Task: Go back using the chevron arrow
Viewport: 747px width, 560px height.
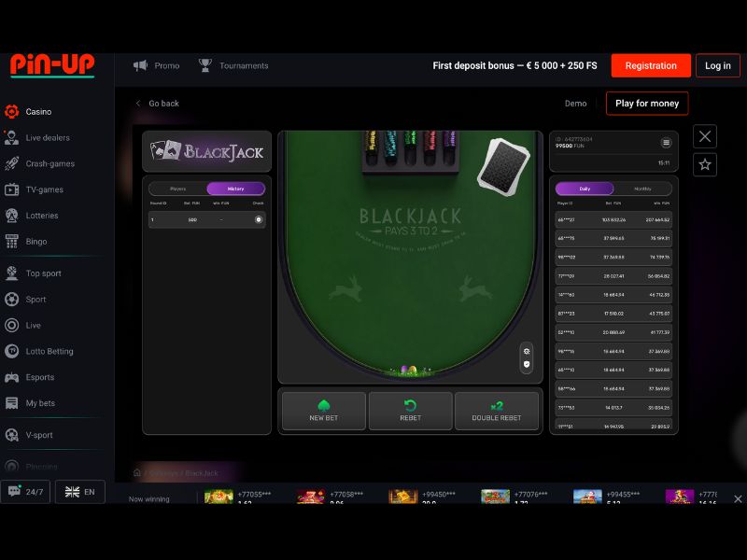Action: pos(138,104)
